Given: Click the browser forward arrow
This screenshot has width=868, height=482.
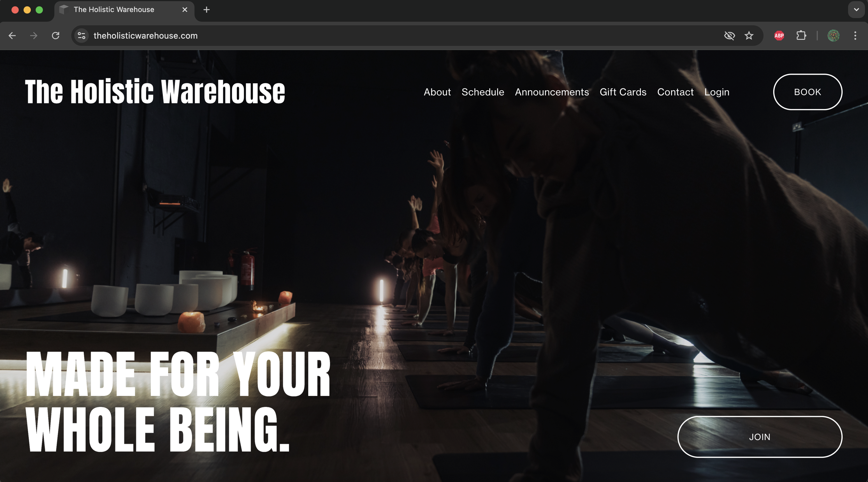Looking at the screenshot, I should coord(34,36).
